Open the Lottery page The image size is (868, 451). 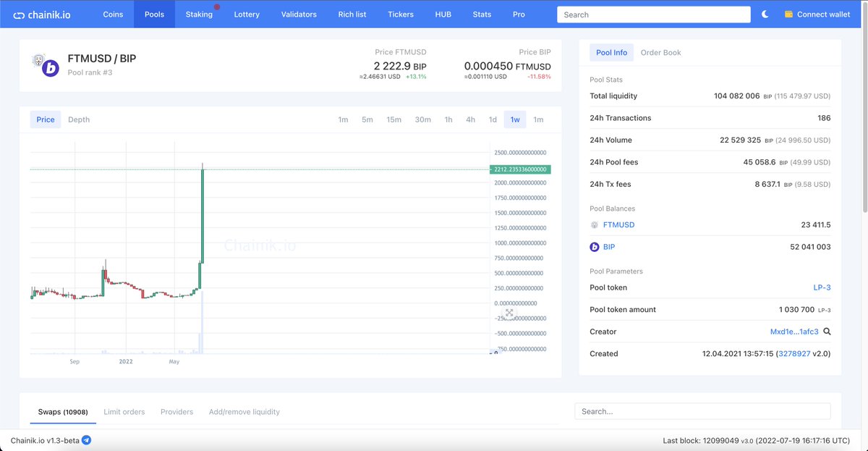(247, 14)
